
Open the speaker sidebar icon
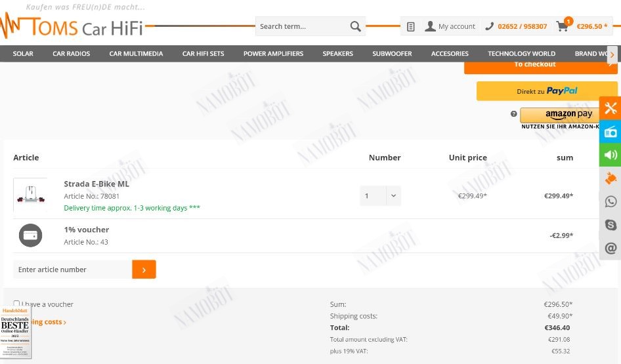coord(610,155)
